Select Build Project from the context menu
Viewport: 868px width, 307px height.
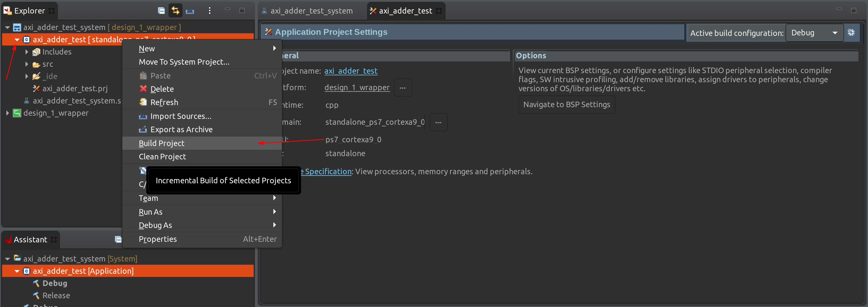click(161, 143)
